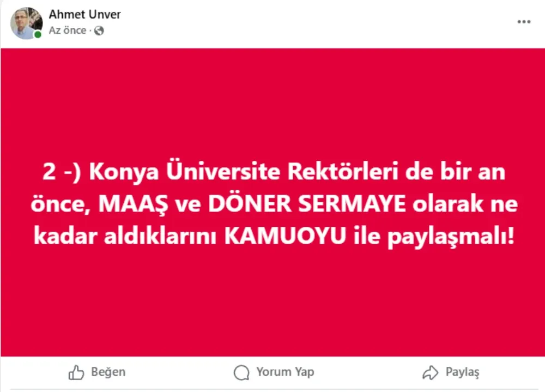Image resolution: width=545 pixels, height=392 pixels.
Task: Click the thumbs-up icon to like the post
Action: [76, 372]
